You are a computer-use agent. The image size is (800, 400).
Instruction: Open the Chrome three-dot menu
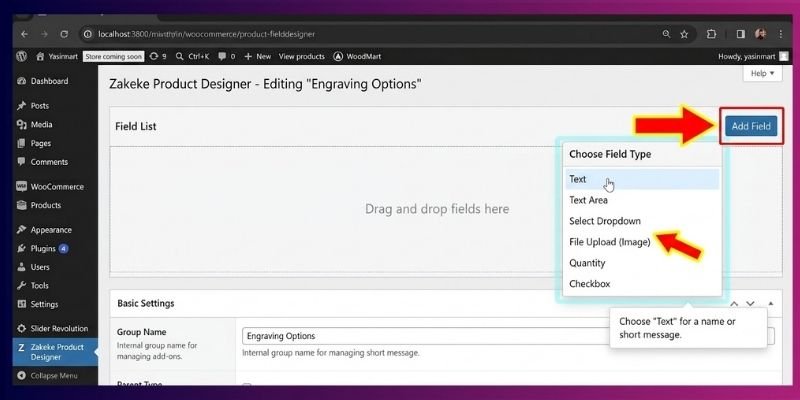pyautogui.click(x=781, y=34)
